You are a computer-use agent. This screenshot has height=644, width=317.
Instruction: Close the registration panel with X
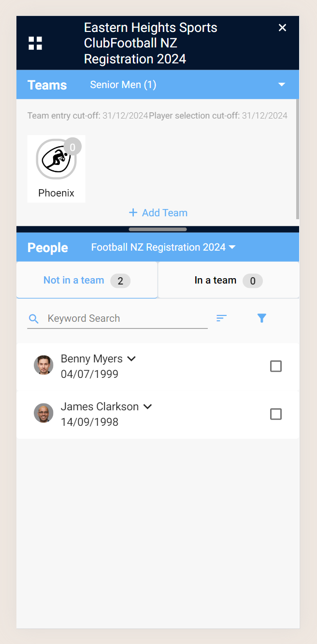pos(283,28)
